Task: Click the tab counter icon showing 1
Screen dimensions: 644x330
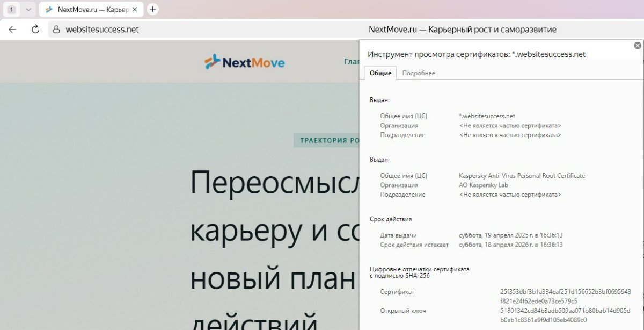Action: pyautogui.click(x=11, y=10)
